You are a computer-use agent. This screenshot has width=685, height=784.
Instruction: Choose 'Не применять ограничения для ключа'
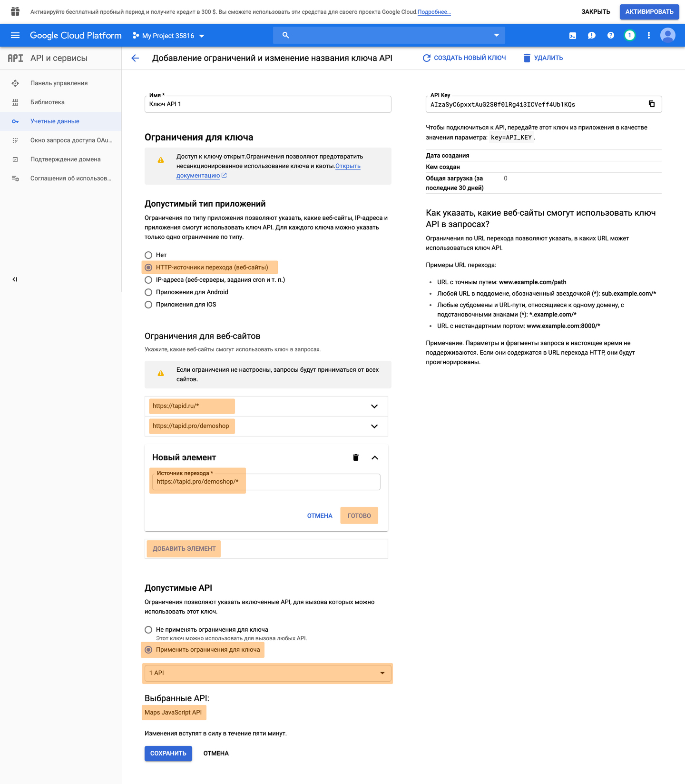click(x=148, y=630)
